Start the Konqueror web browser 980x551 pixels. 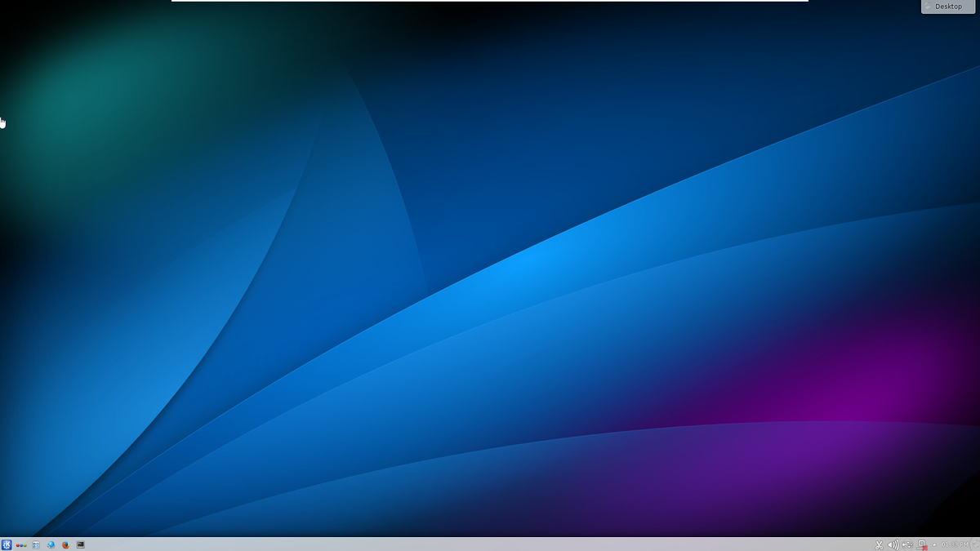coord(51,544)
